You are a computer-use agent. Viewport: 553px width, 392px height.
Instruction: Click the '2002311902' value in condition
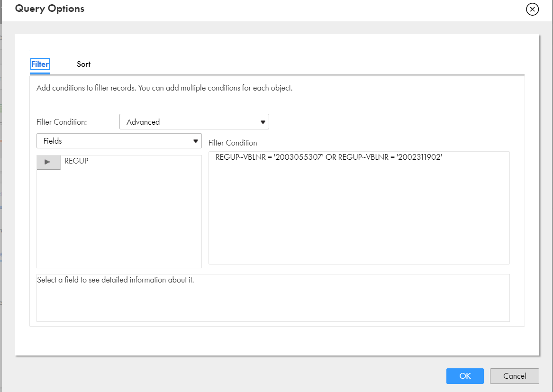[x=419, y=157]
